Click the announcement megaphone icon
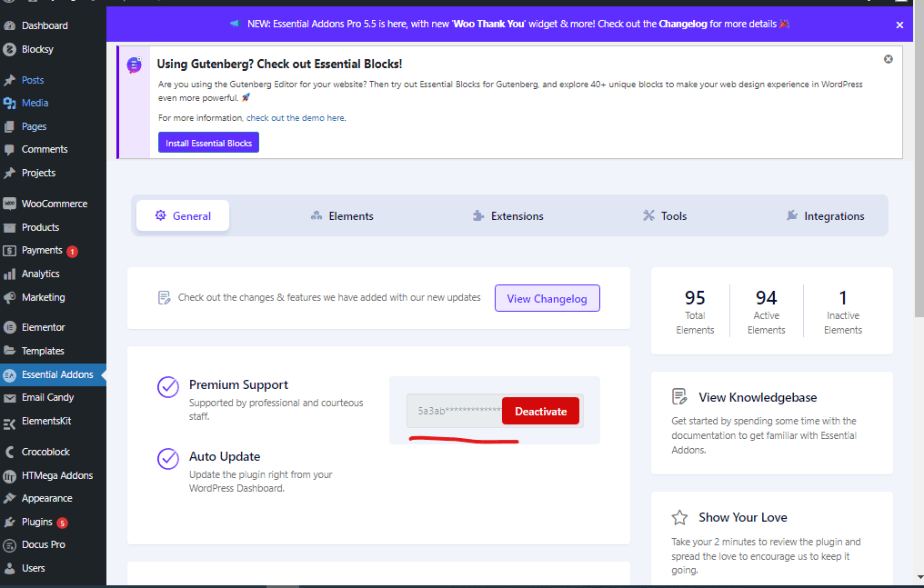 click(x=236, y=25)
